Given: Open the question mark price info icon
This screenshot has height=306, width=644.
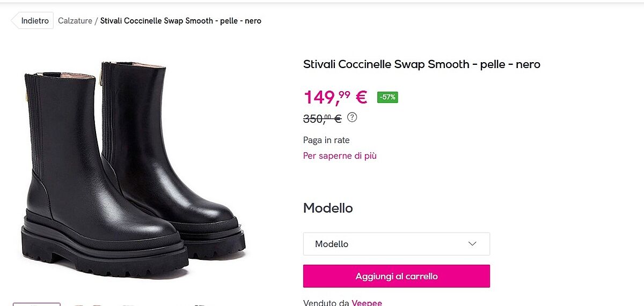Looking at the screenshot, I should tap(352, 117).
